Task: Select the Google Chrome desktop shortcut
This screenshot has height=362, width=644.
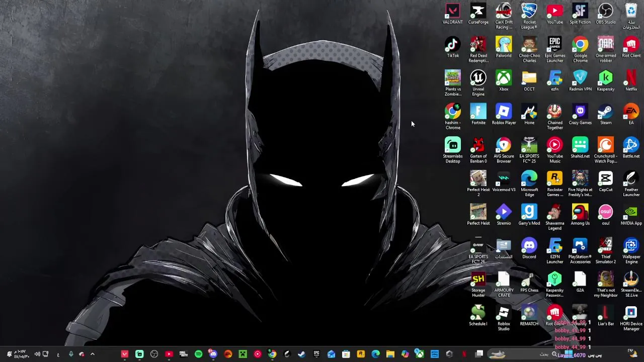Action: (580, 50)
